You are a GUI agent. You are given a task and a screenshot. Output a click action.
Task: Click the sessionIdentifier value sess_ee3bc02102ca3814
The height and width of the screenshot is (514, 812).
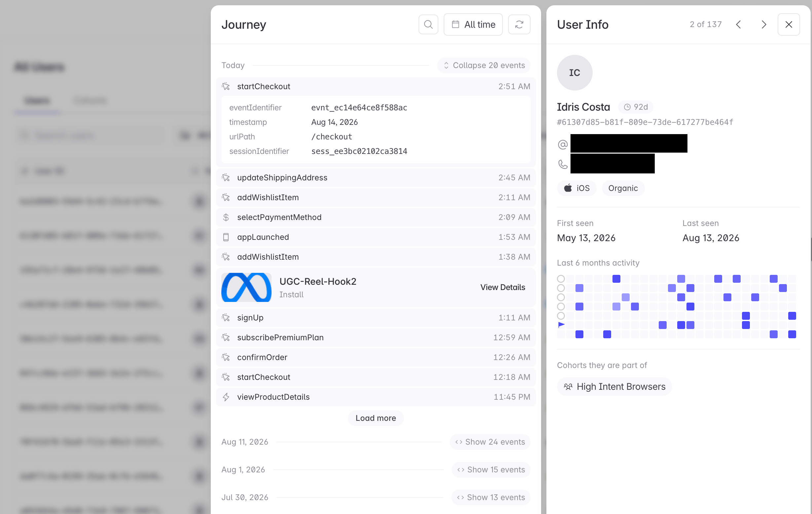pyautogui.click(x=359, y=151)
